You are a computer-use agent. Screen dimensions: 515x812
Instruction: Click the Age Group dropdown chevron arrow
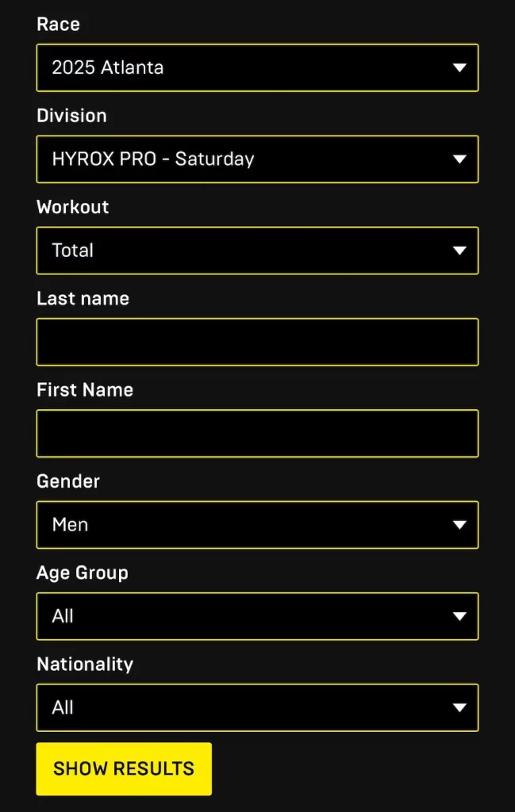click(x=461, y=616)
